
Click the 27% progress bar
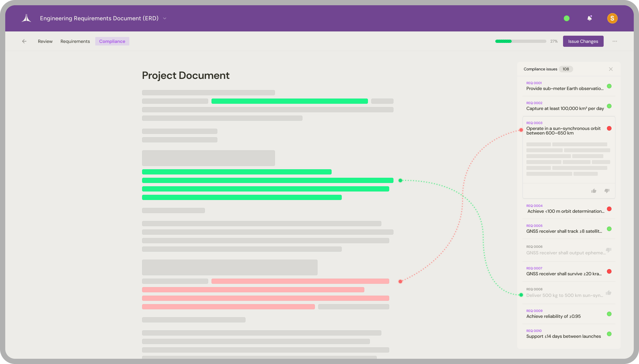pos(520,41)
